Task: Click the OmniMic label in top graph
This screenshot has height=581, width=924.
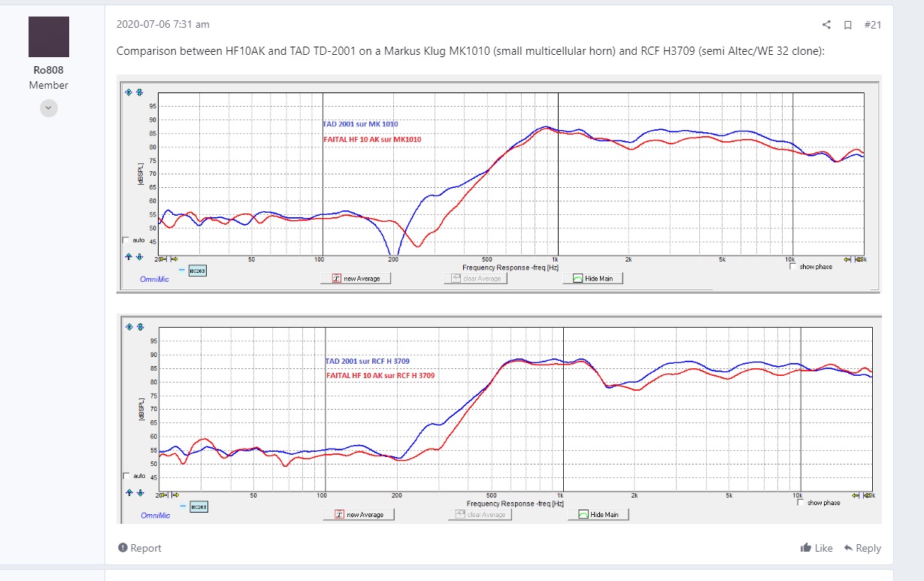Action: tap(154, 279)
